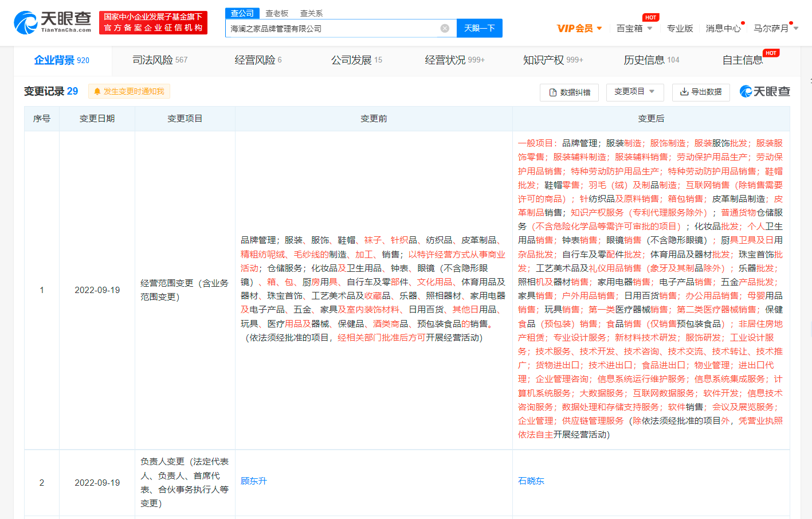Click the 变更前 column header
This screenshot has height=519, width=812.
tap(374, 119)
